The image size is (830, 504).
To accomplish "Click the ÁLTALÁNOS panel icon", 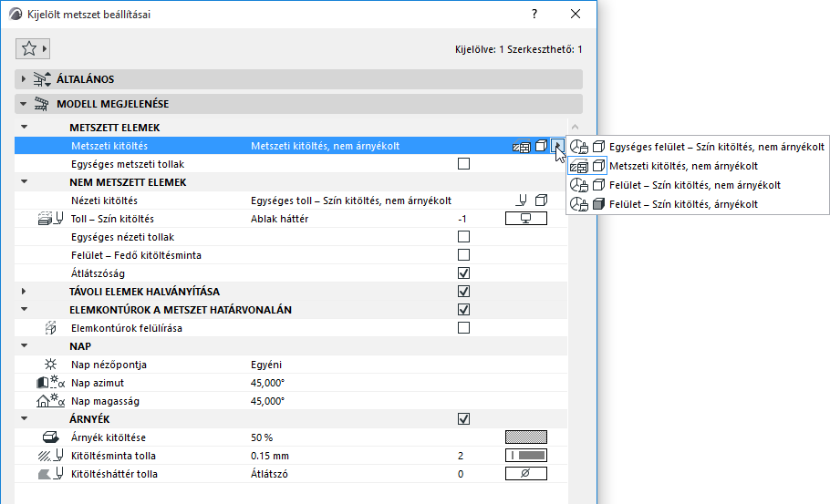I will (x=42, y=79).
